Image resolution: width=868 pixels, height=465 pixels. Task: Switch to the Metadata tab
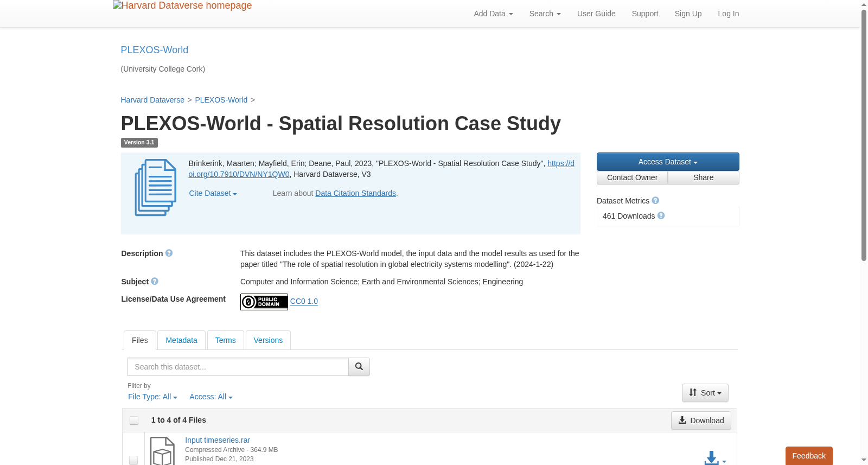(x=181, y=340)
